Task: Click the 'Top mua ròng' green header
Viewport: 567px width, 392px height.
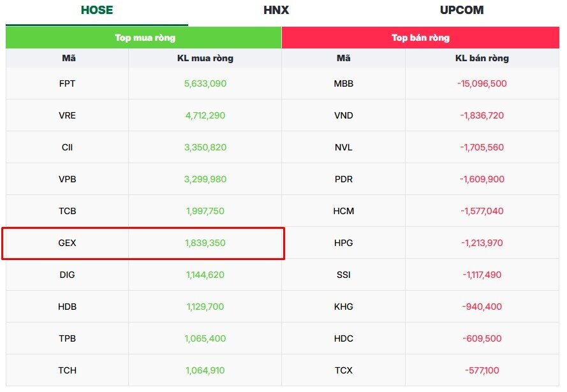Action: [144, 38]
